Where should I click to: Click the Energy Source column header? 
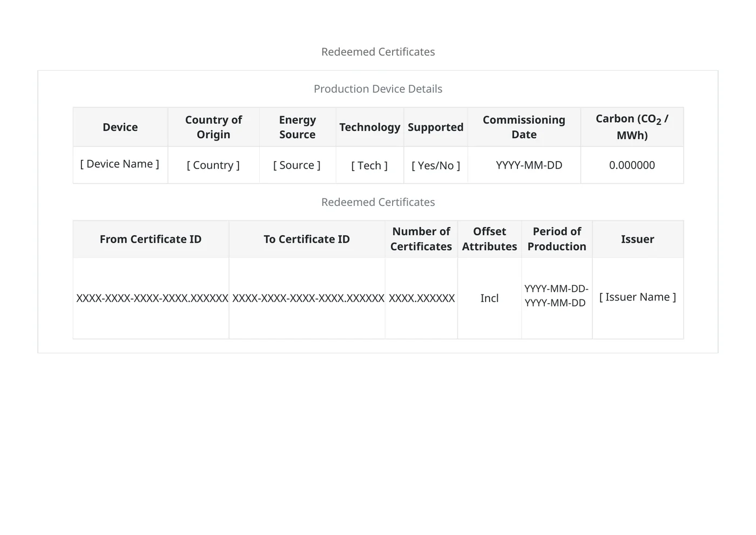[298, 127]
